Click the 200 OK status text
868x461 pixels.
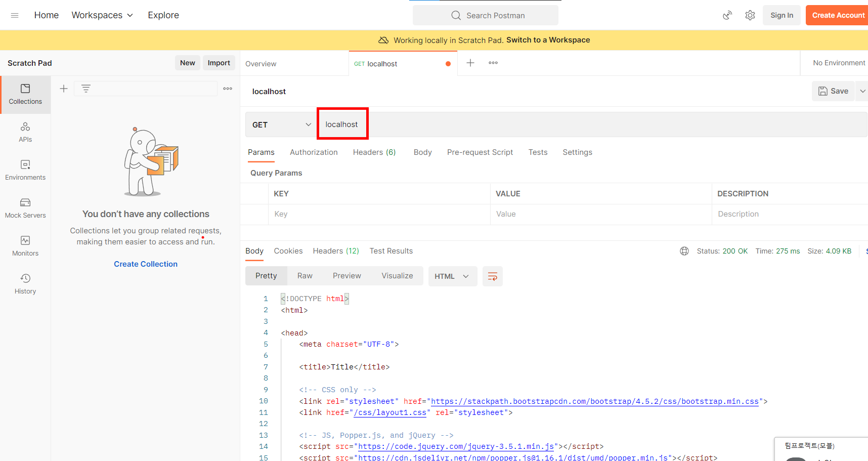(x=735, y=251)
